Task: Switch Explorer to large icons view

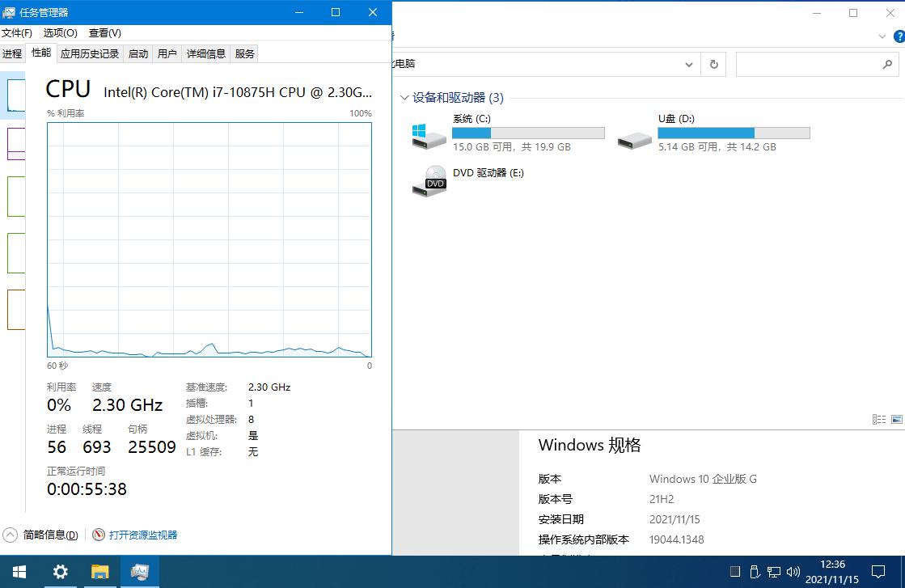Action: tap(898, 418)
